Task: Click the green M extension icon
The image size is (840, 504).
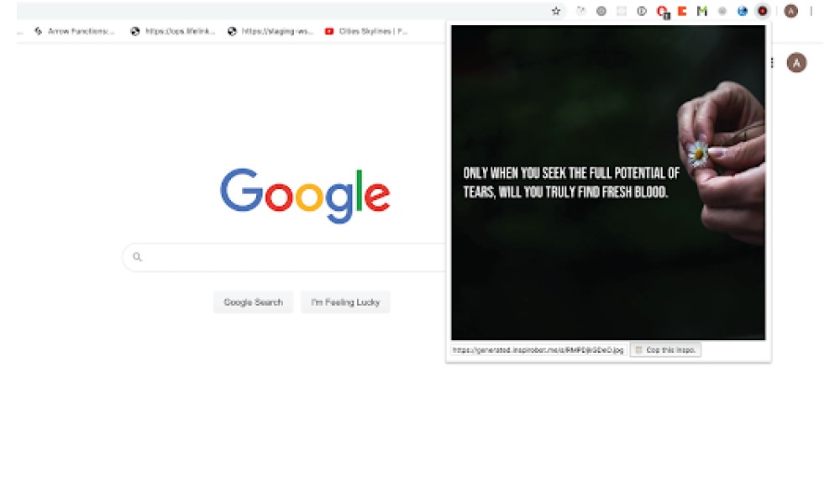Action: 701,11
